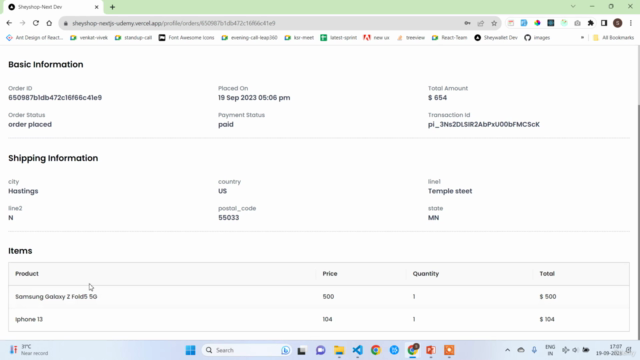Open the browser home page

[49, 23]
